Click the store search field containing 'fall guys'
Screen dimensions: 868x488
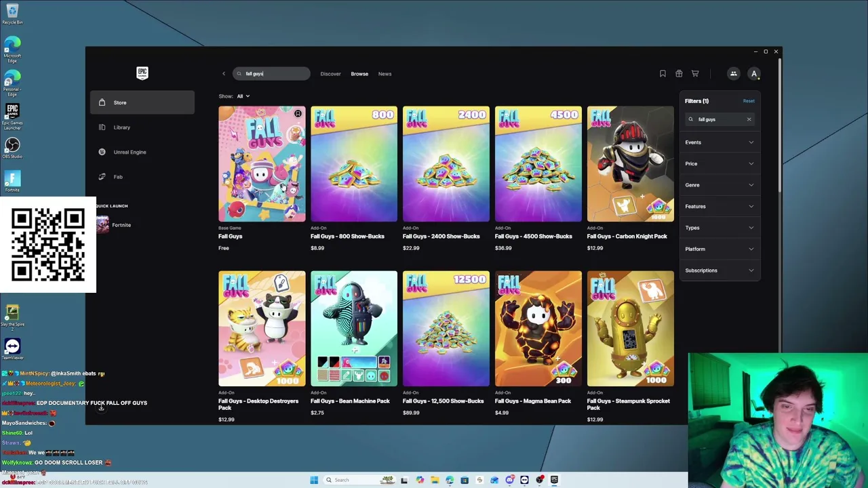coord(271,74)
